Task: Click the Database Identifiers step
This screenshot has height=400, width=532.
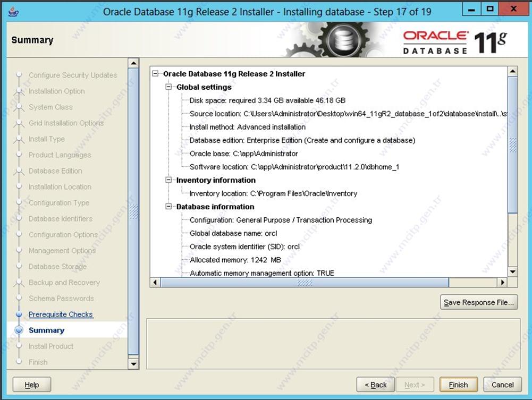Action: click(61, 218)
